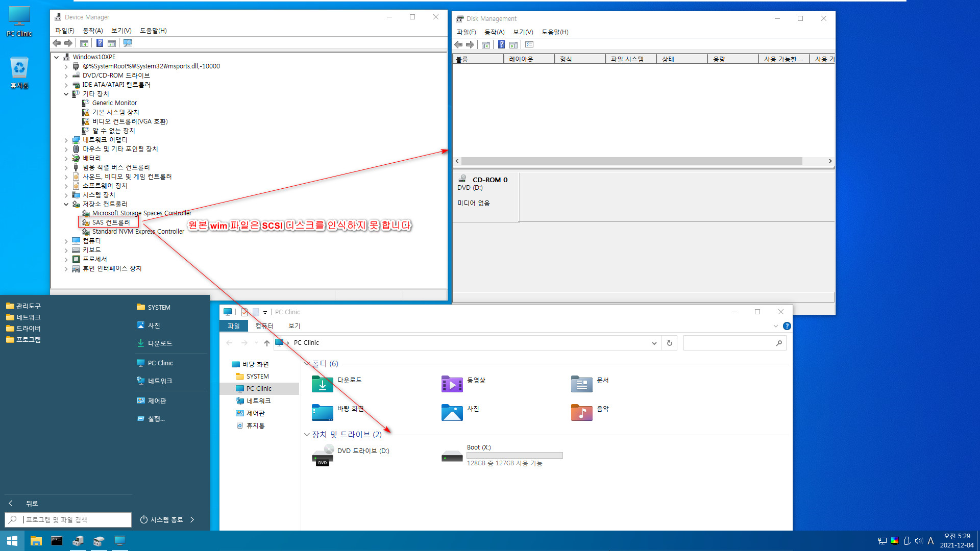Expand 네트워크 어댑터 node
The height and width of the screenshot is (551, 980).
point(66,140)
